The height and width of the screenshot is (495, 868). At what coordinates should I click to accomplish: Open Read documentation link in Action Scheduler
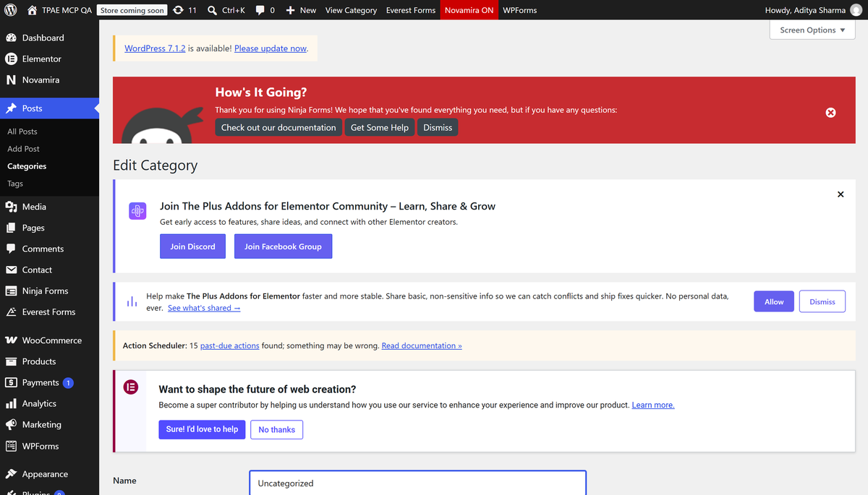[x=422, y=345]
